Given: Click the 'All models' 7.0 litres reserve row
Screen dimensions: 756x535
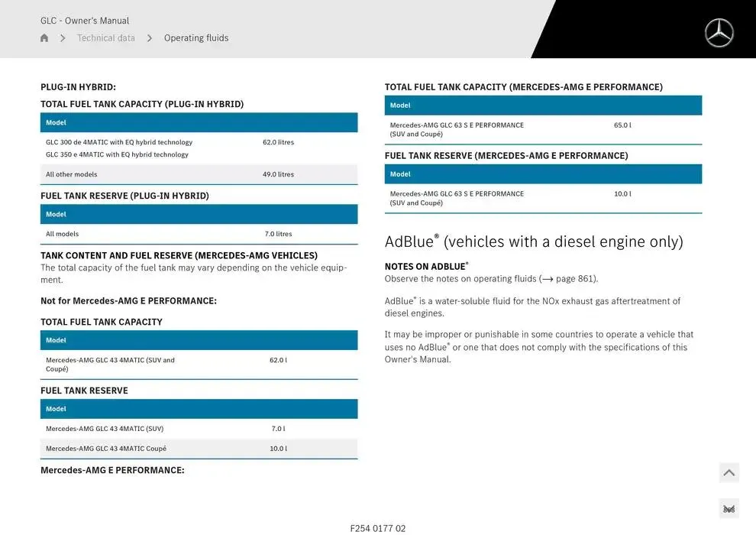Looking at the screenshot, I should (x=199, y=234).
